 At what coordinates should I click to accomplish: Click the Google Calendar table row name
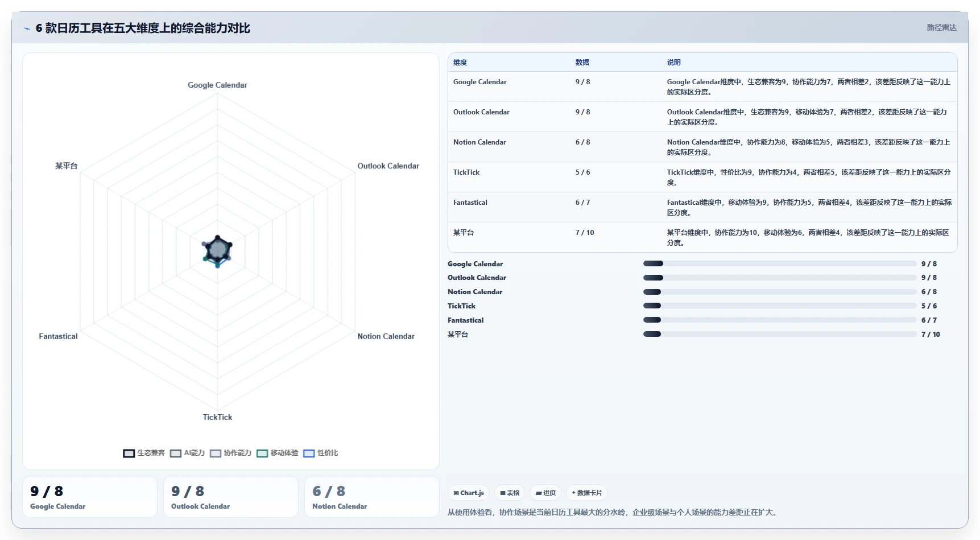coord(480,82)
